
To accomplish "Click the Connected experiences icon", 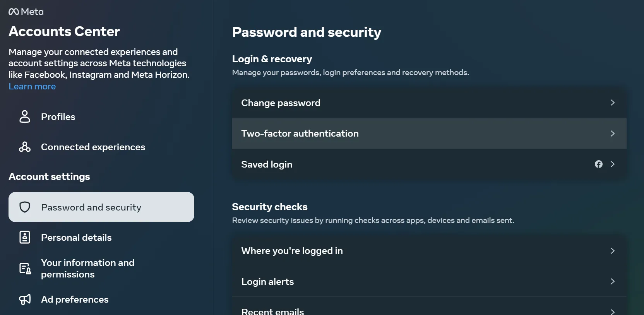I will (x=25, y=147).
